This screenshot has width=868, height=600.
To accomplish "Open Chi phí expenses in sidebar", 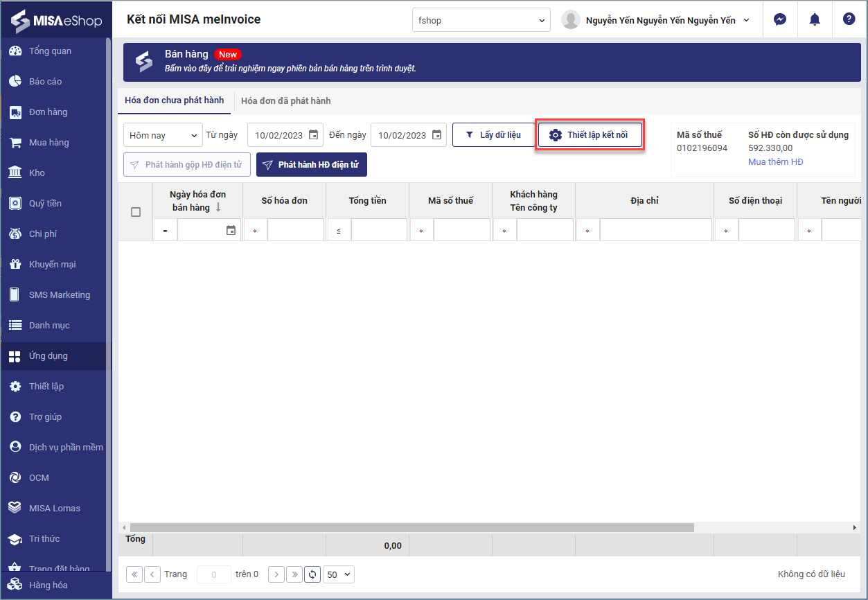I will click(53, 234).
